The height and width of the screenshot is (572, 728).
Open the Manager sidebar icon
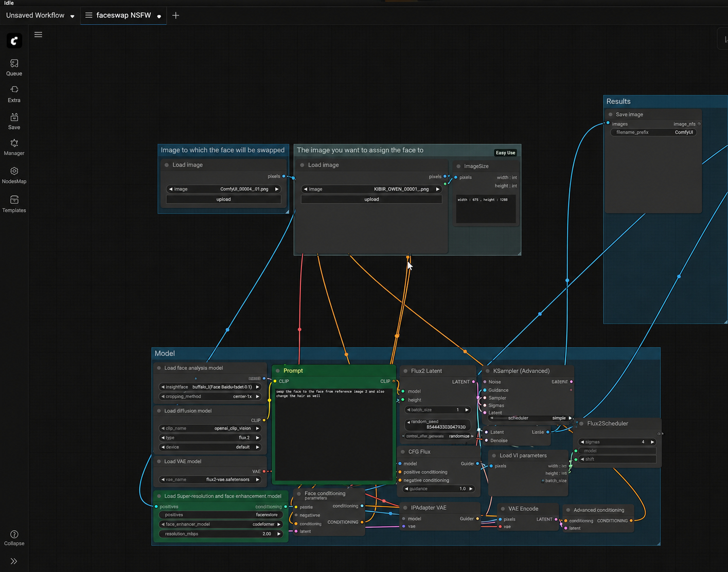(x=14, y=144)
